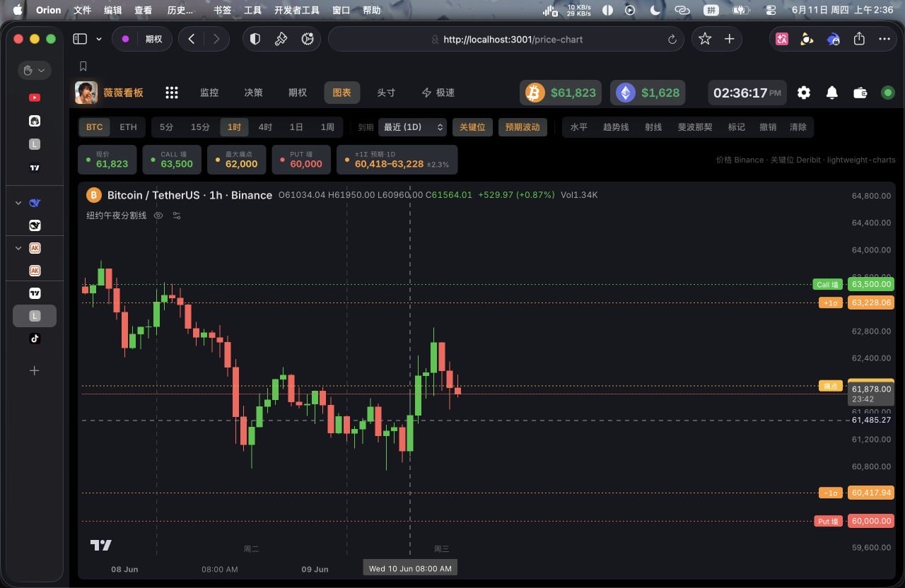
Task: Click the 薇薇看板 avatar image
Action: [86, 93]
